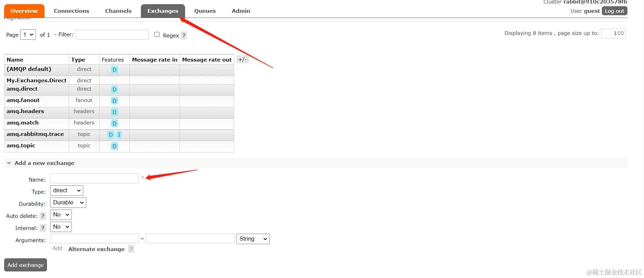Screen dimensions: 644x278
Task: Open the Overview tab
Action: click(x=24, y=11)
